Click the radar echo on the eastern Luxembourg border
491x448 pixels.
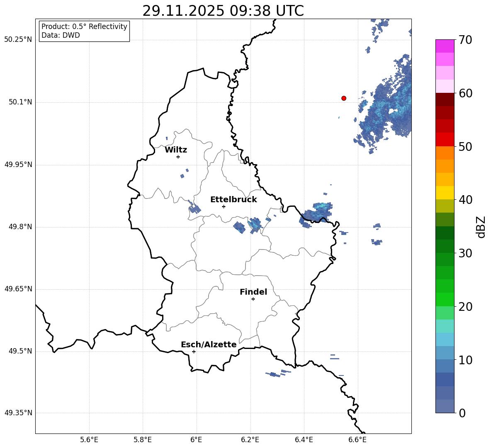[x=316, y=214]
